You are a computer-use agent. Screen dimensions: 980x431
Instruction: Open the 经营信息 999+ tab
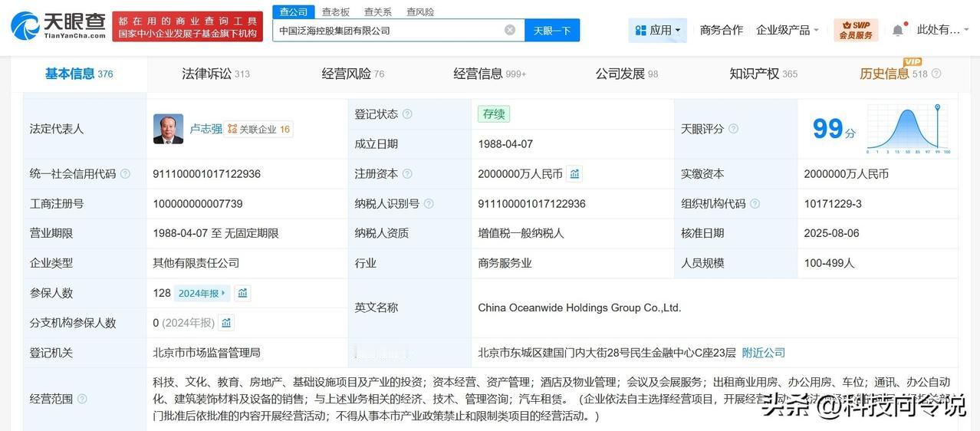coord(489,74)
